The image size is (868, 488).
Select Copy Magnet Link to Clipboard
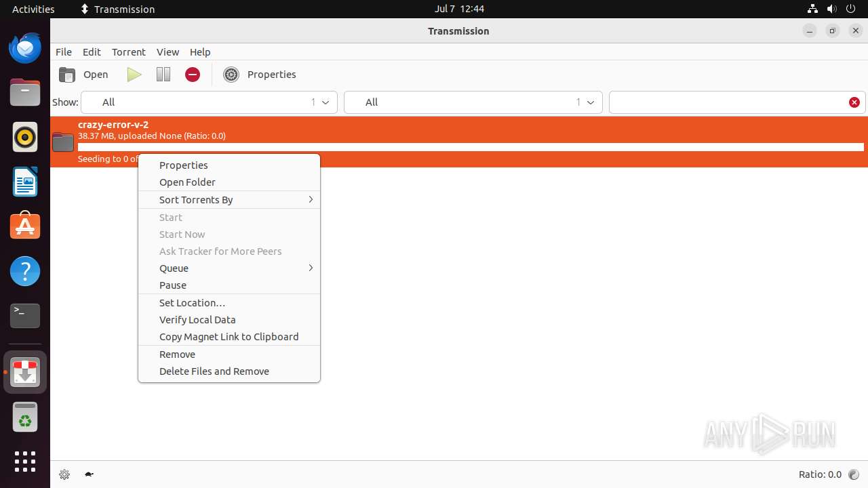click(229, 337)
